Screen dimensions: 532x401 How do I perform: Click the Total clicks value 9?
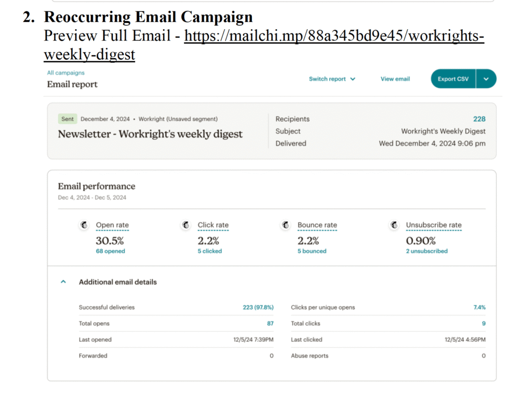(x=483, y=324)
